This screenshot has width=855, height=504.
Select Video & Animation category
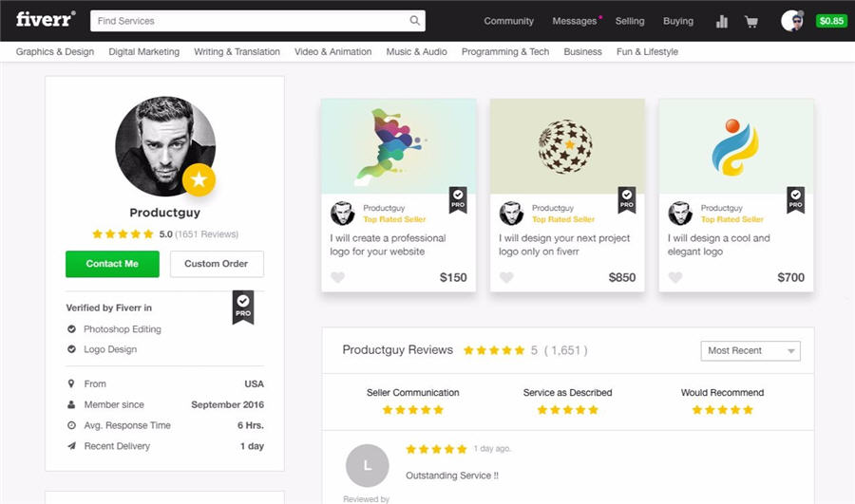point(332,52)
